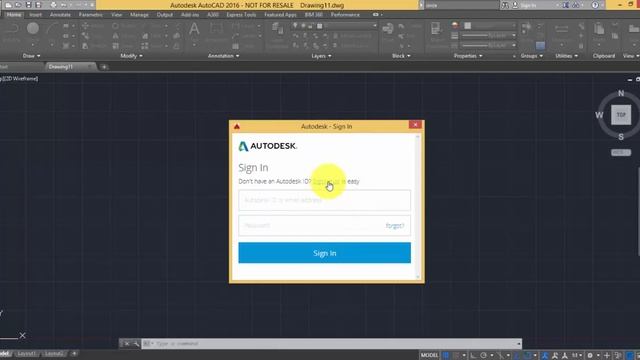
Task: Expand the Properties panel dropdown
Action: coord(468,56)
